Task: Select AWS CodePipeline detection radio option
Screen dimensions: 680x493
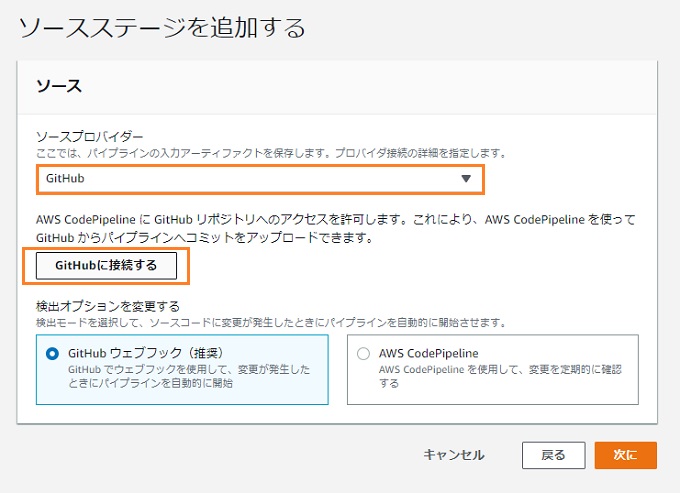Action: coord(363,354)
